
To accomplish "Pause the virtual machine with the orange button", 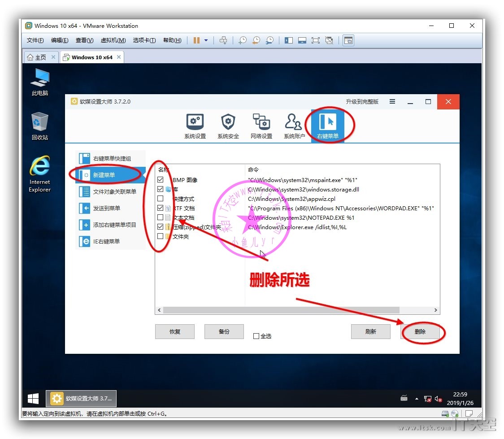I will 196,40.
